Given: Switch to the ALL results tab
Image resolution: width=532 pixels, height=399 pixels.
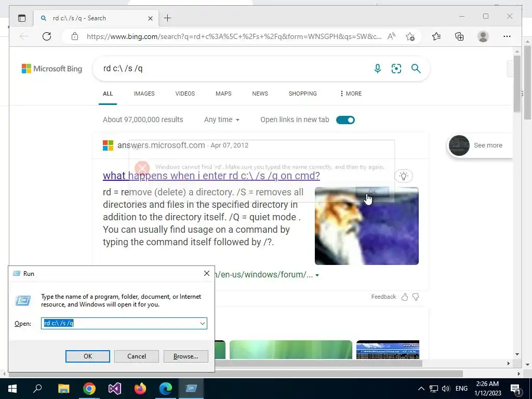Looking at the screenshot, I should pyautogui.click(x=108, y=94).
